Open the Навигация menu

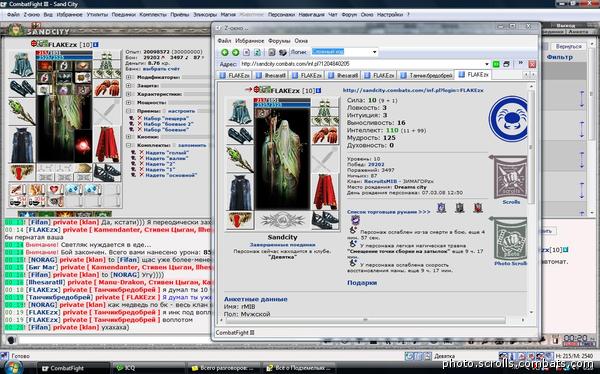(311, 15)
